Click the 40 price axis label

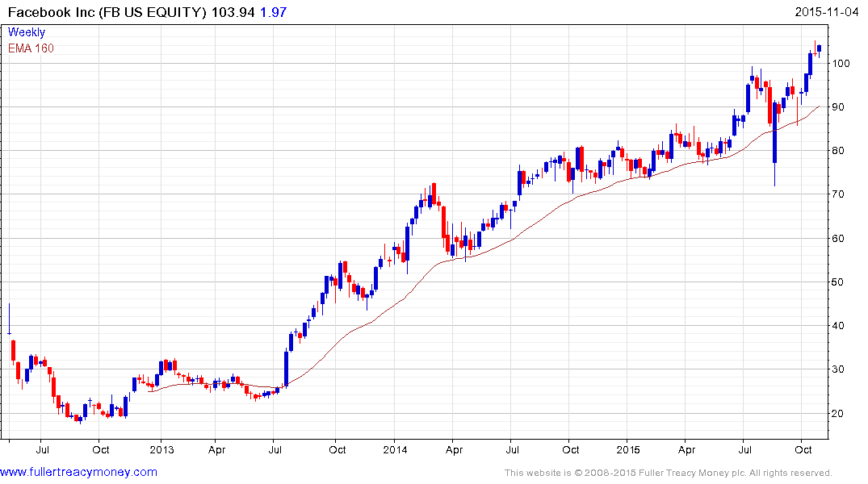pos(838,326)
